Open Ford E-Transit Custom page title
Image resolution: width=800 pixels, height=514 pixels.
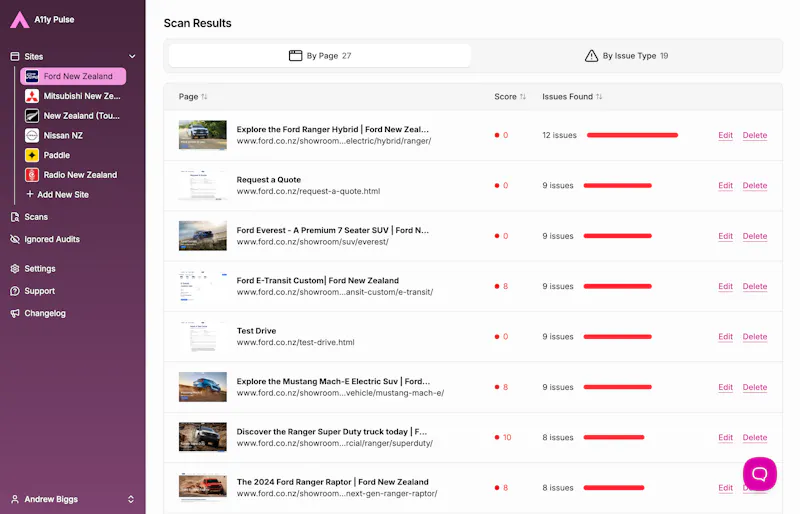[x=317, y=281]
